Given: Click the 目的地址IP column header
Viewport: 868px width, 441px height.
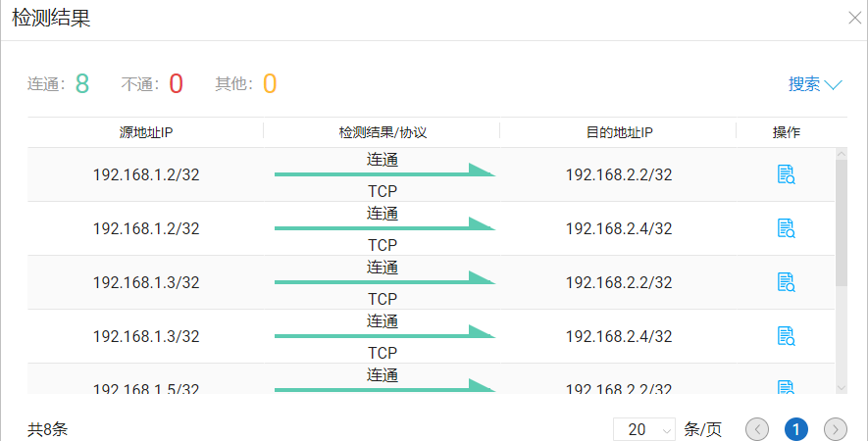Looking at the screenshot, I should (619, 132).
